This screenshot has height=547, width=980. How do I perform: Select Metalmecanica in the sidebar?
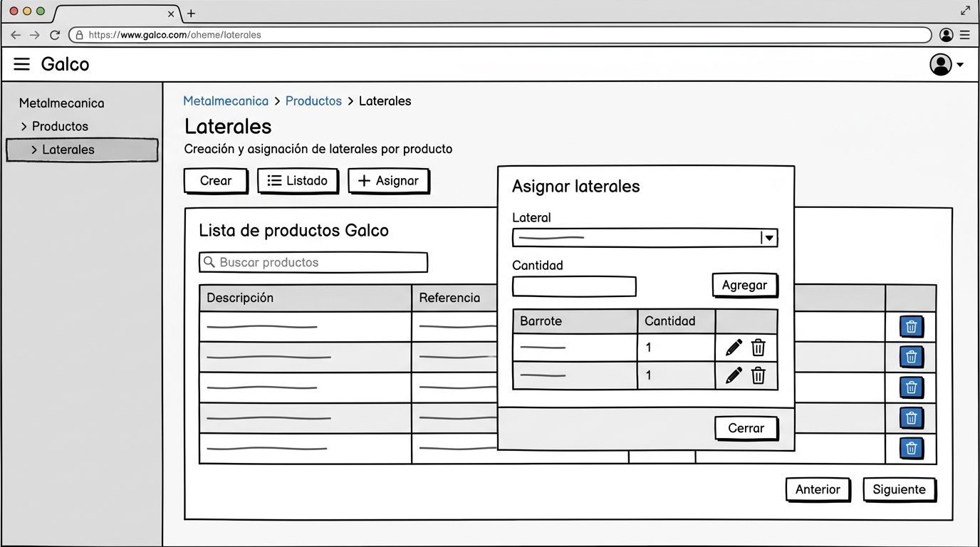(62, 103)
